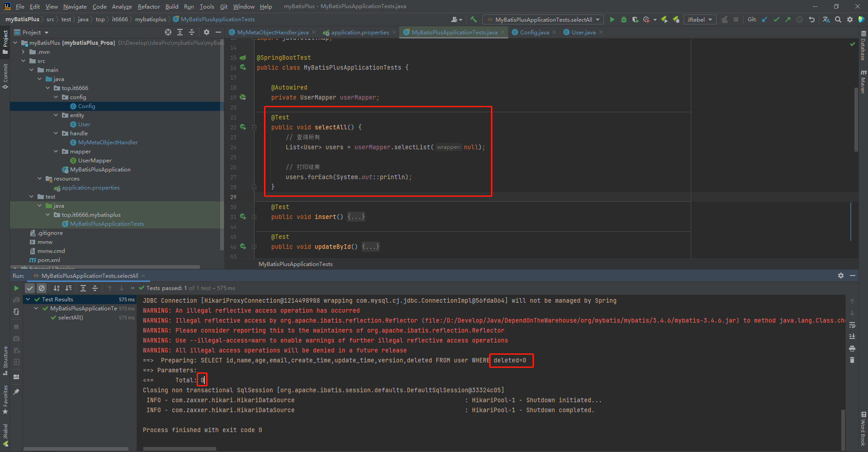Toggle soft-wrap in the console
Viewport: 868px width, 452px height.
click(x=852, y=325)
